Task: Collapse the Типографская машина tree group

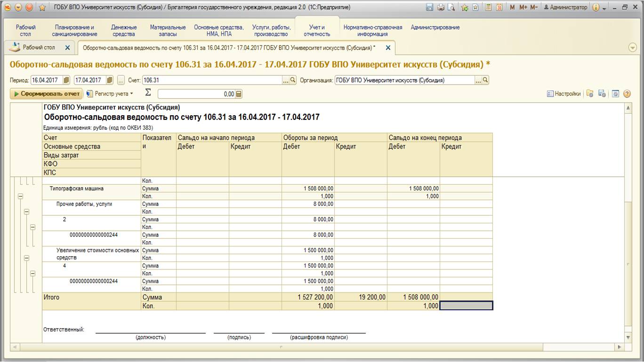Action: pyautogui.click(x=20, y=196)
